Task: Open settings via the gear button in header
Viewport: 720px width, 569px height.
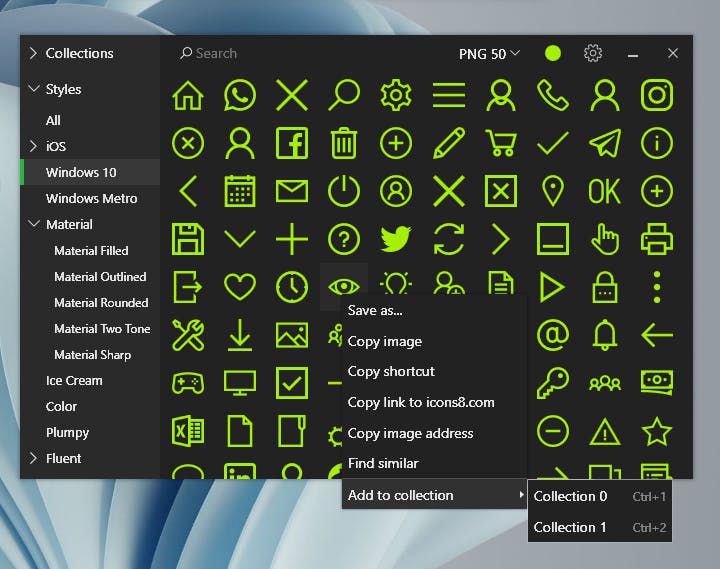Action: (x=593, y=53)
